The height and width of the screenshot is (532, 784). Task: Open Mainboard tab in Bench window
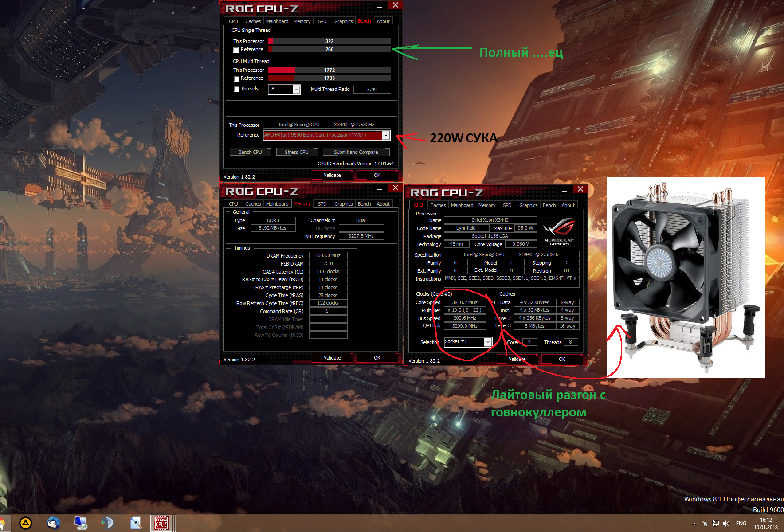click(x=277, y=21)
